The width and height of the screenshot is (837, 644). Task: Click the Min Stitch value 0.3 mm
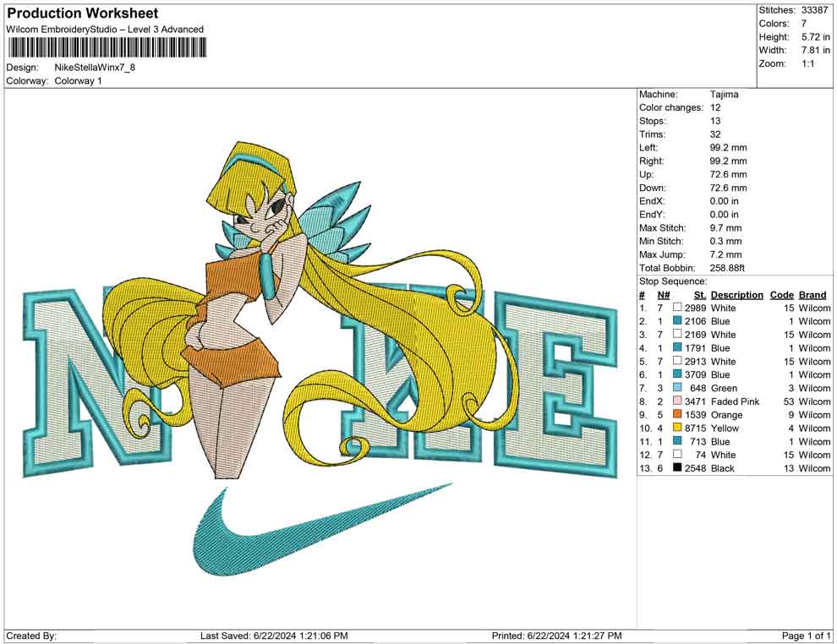click(726, 241)
